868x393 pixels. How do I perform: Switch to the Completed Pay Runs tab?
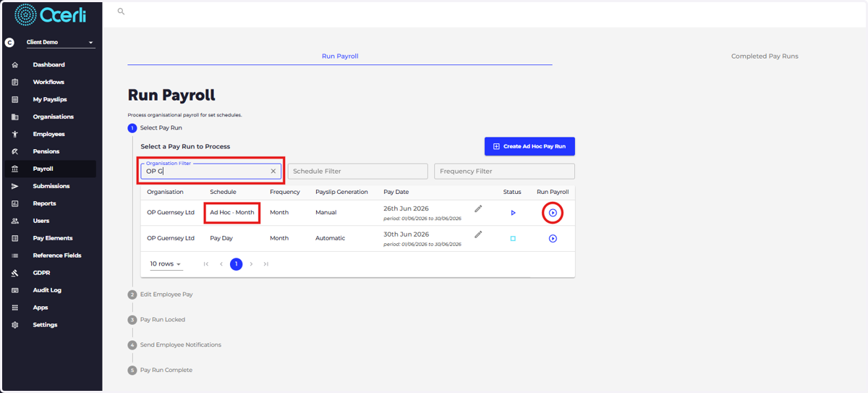point(765,56)
